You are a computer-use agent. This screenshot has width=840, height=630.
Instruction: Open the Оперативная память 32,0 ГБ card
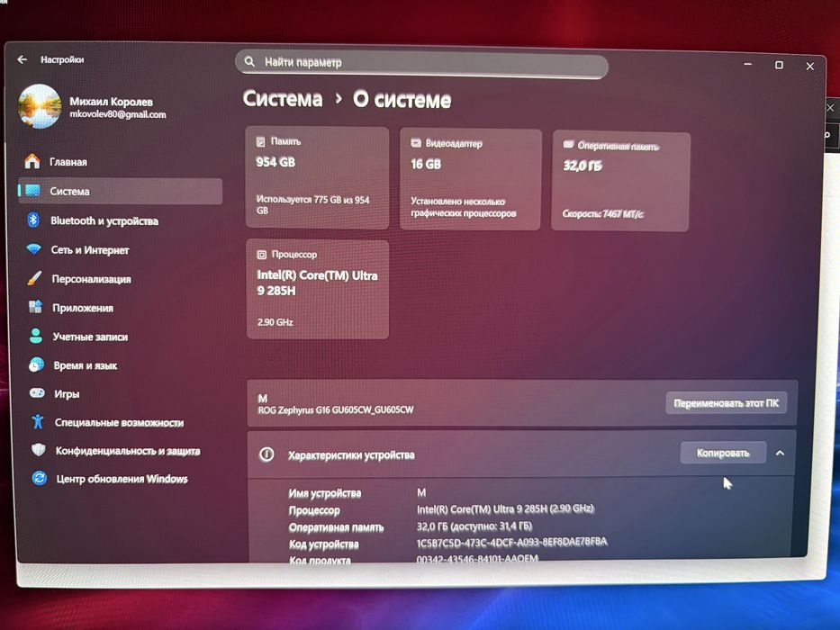(620, 182)
